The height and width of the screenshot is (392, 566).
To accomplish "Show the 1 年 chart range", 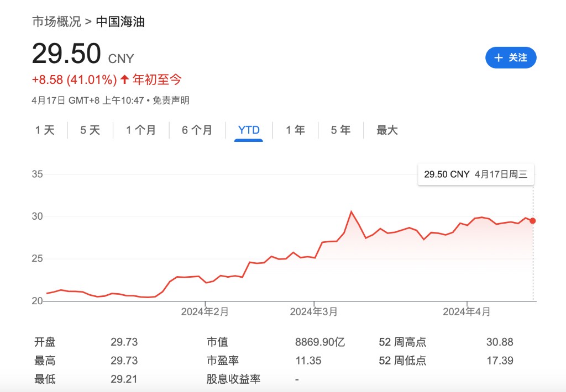I will point(295,130).
